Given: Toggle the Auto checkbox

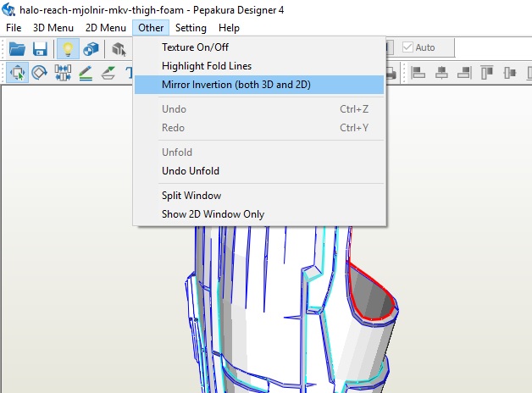Looking at the screenshot, I should pos(407,47).
